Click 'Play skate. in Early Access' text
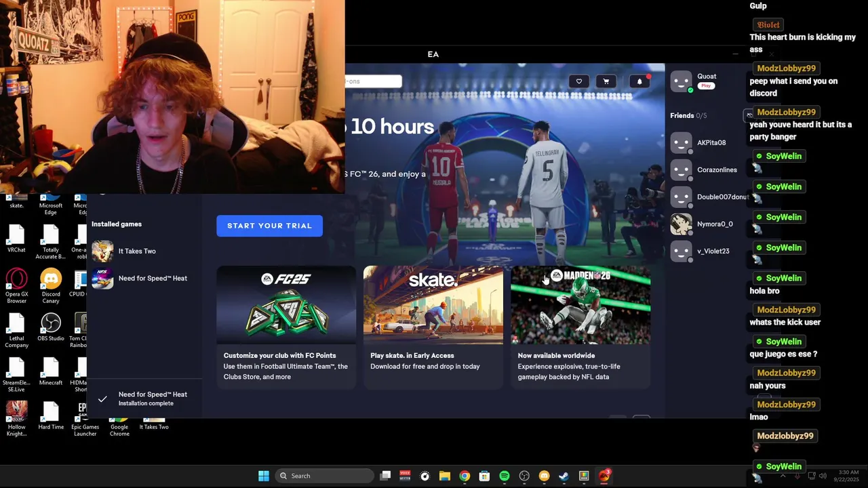 pos(412,356)
